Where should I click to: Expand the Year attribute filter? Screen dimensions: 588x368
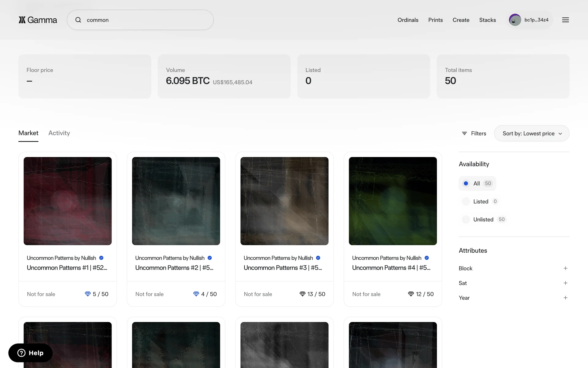565,298
